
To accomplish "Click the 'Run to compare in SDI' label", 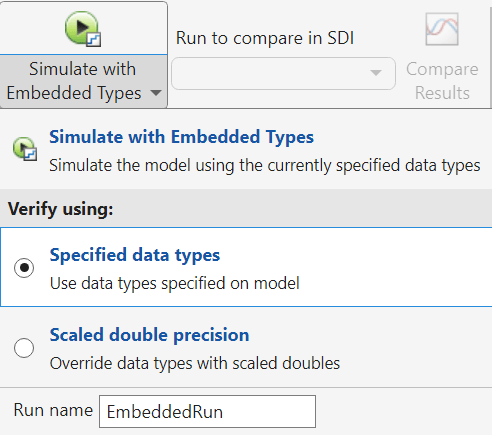I will point(265,38).
